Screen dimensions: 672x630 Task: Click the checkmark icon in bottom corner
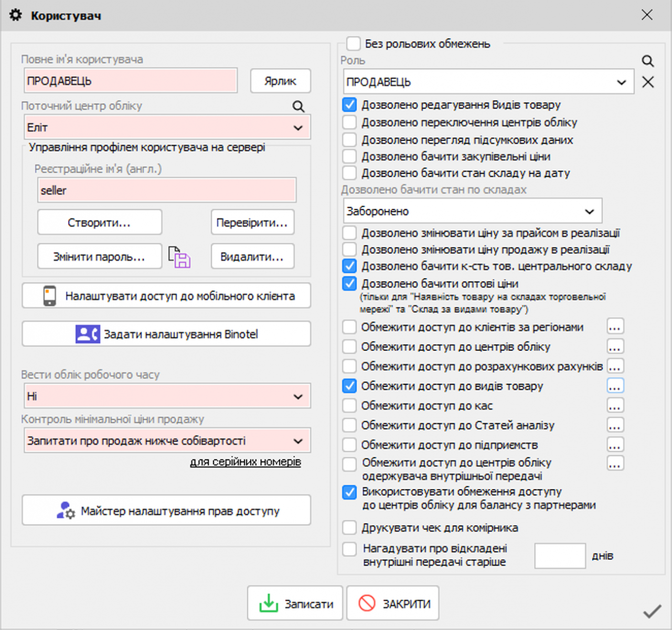pos(652,612)
